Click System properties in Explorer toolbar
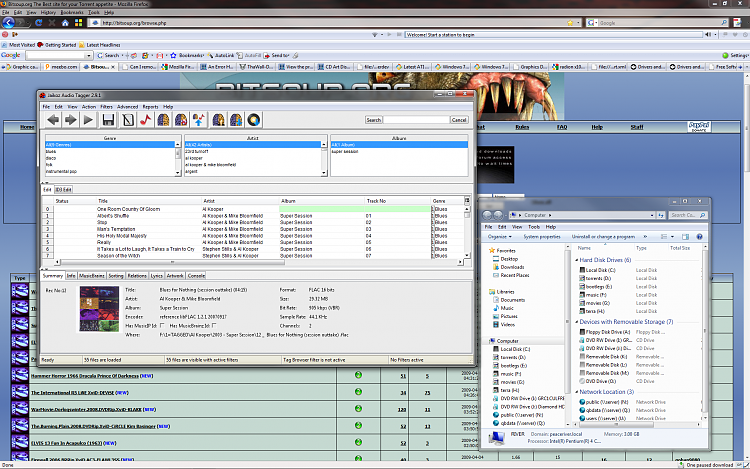The image size is (750, 469). coord(541,237)
